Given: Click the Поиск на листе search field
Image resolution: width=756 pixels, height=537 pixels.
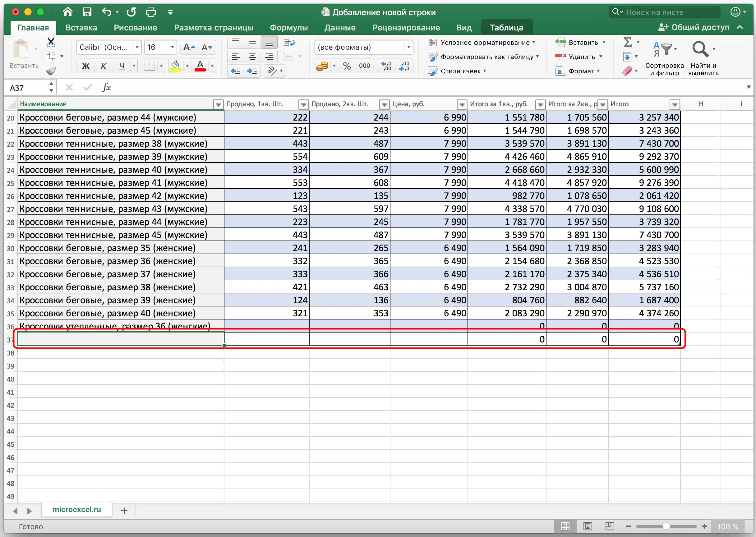Looking at the screenshot, I should (665, 12).
